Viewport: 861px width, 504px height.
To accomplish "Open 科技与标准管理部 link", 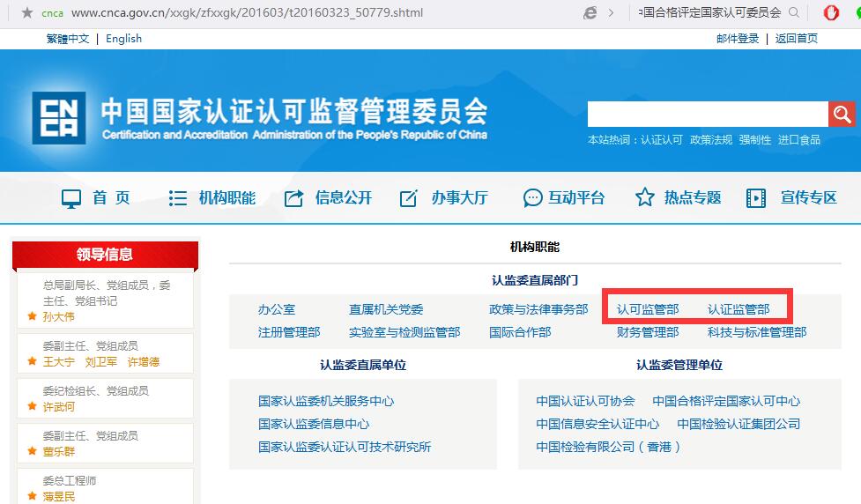I will tap(757, 332).
